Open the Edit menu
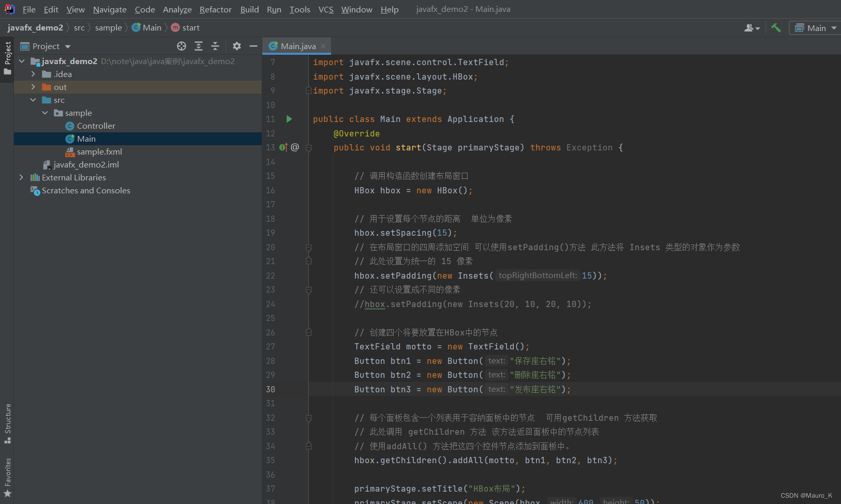 [51, 9]
